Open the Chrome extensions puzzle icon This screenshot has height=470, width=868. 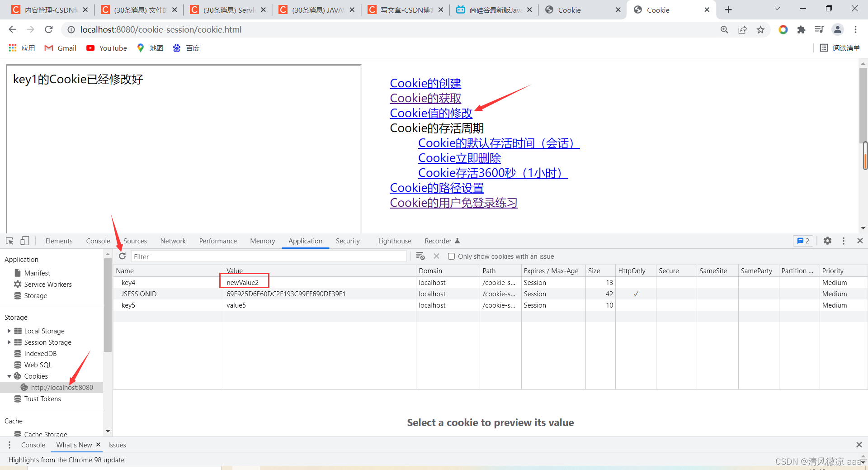point(801,29)
